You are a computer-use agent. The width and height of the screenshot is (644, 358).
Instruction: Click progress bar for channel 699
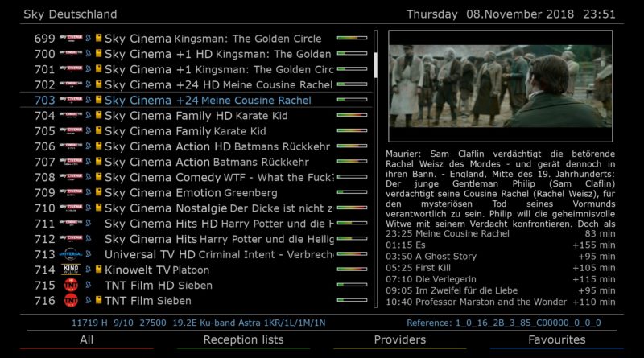(352, 38)
